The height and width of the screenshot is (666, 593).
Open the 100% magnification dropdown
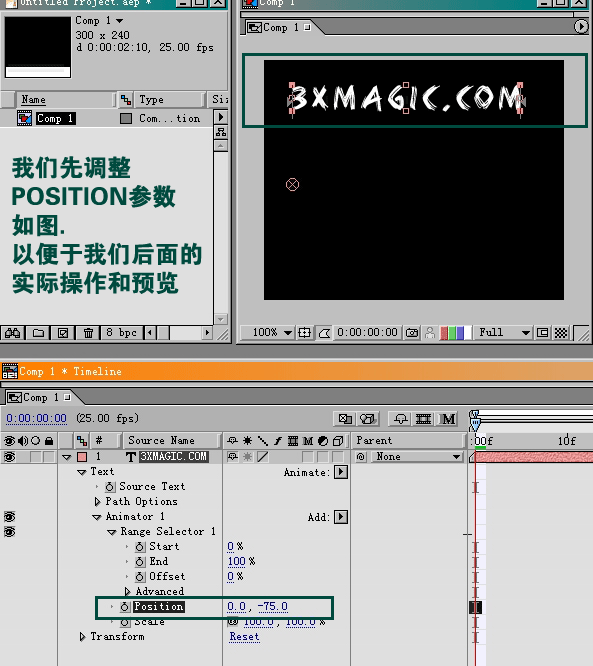[x=273, y=333]
